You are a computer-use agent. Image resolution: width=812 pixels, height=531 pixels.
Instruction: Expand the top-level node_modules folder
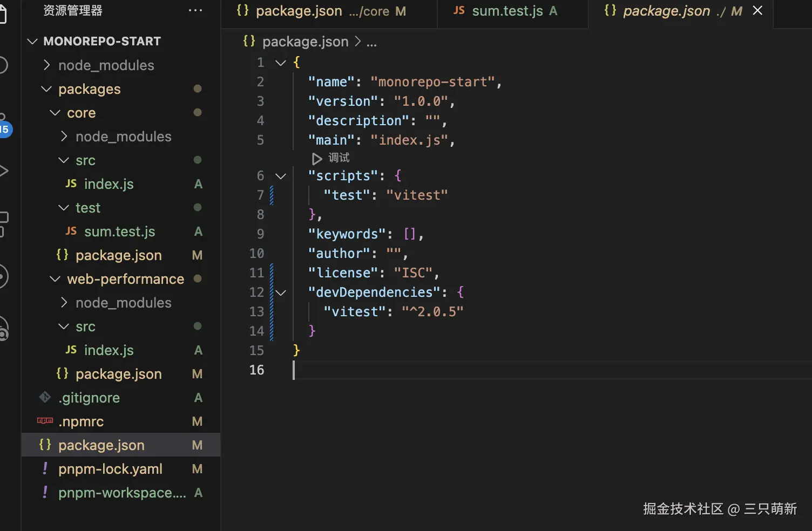click(46, 65)
